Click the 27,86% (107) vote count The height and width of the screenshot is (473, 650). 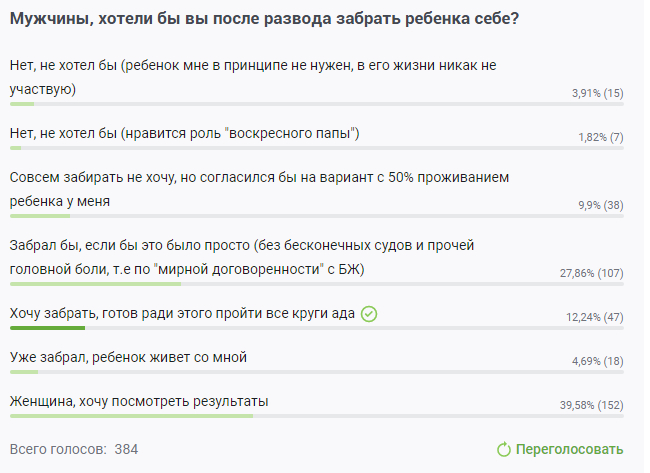click(x=591, y=273)
